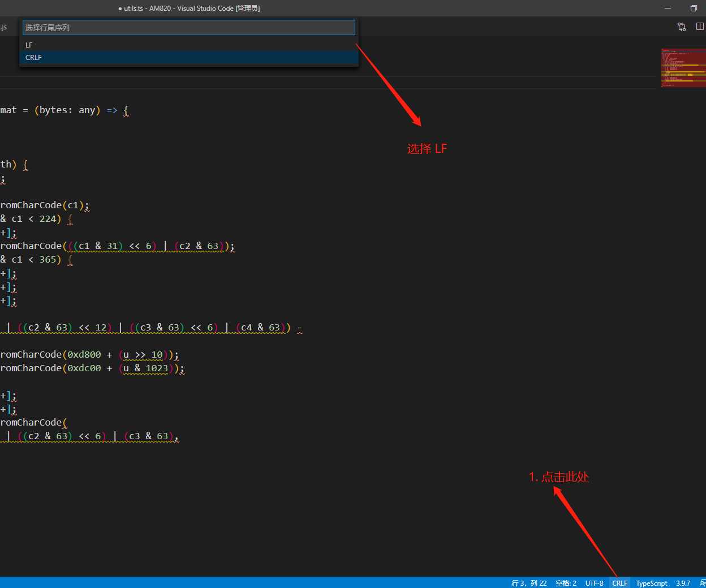Image resolution: width=706 pixels, height=588 pixels.
Task: Switch to the .js editor tab
Action: (x=3, y=27)
